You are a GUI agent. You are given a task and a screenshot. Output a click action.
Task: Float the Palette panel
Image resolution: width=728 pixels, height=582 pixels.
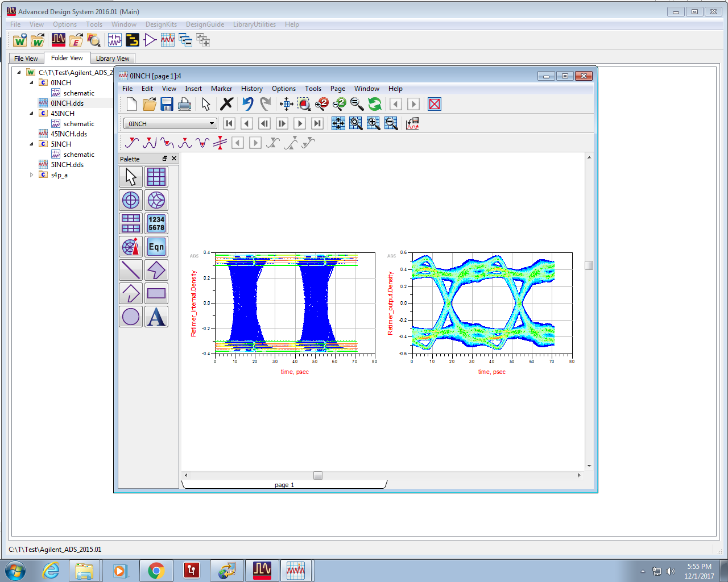165,159
